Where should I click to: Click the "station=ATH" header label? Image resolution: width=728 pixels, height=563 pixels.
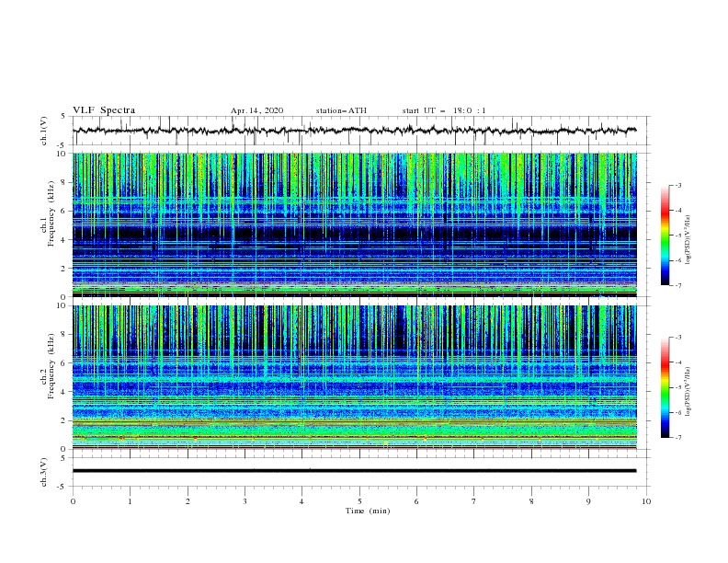341,110
